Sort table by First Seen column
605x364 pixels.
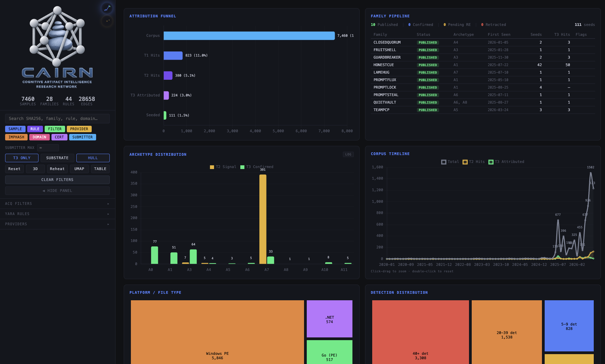tap(499, 35)
